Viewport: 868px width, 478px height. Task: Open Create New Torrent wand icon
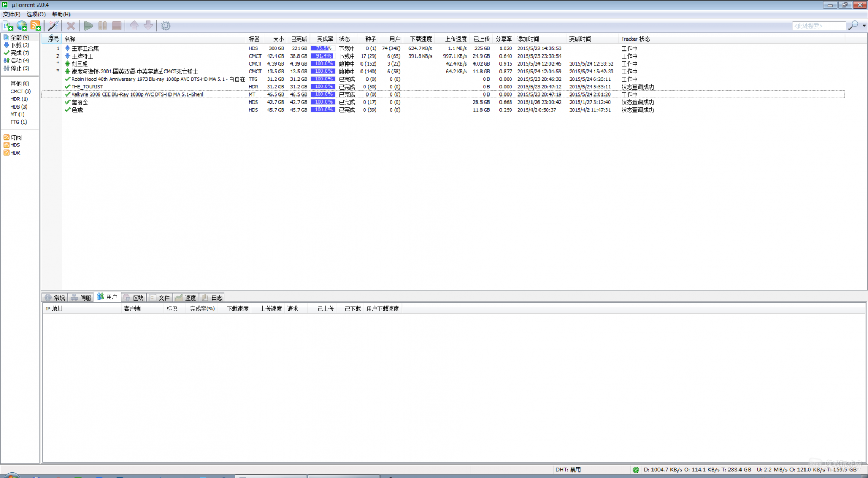click(53, 26)
